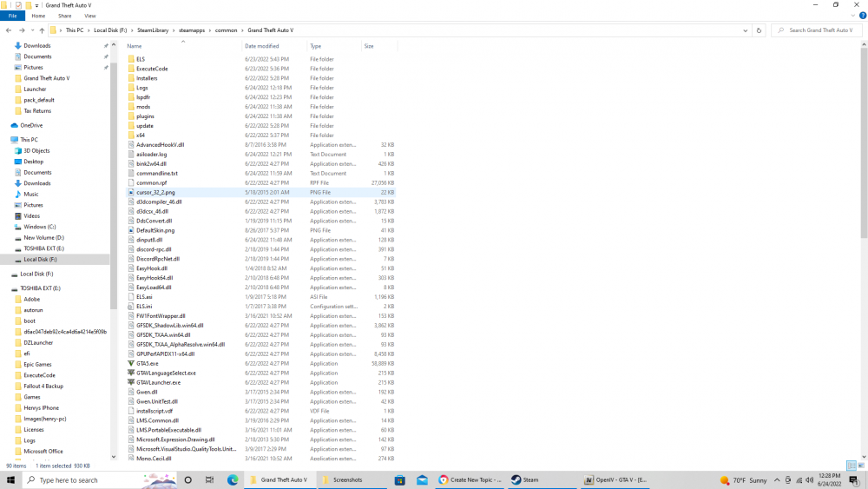Open Microsoft Store from the taskbar
The image size is (868, 489).
(399, 480)
